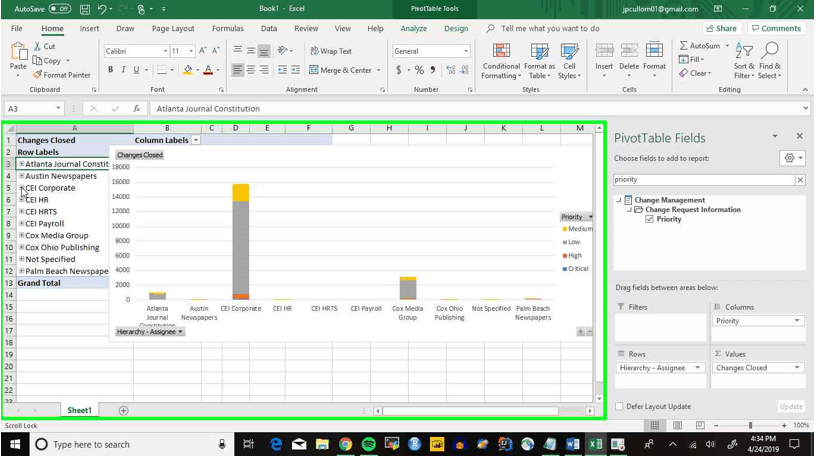This screenshot has width=816, height=457.
Task: Expand the Not Specified row
Action: [x=21, y=259]
